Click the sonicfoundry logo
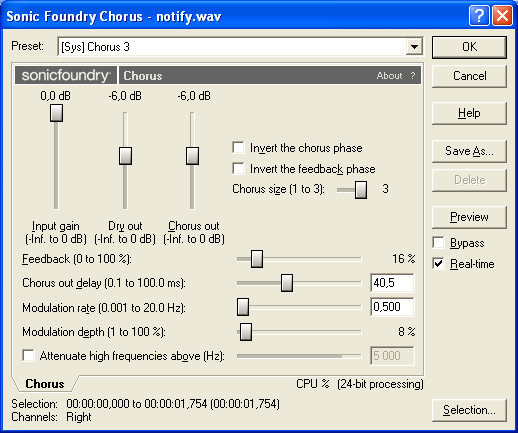518x433 pixels. (66, 75)
